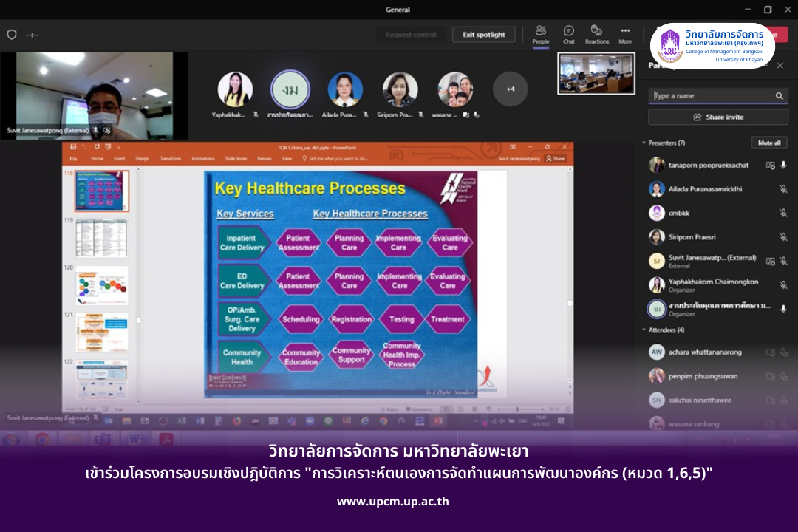Screen dimensions: 798x532
Task: Open the Notes pane in PowerPoint
Action: [x=390, y=409]
